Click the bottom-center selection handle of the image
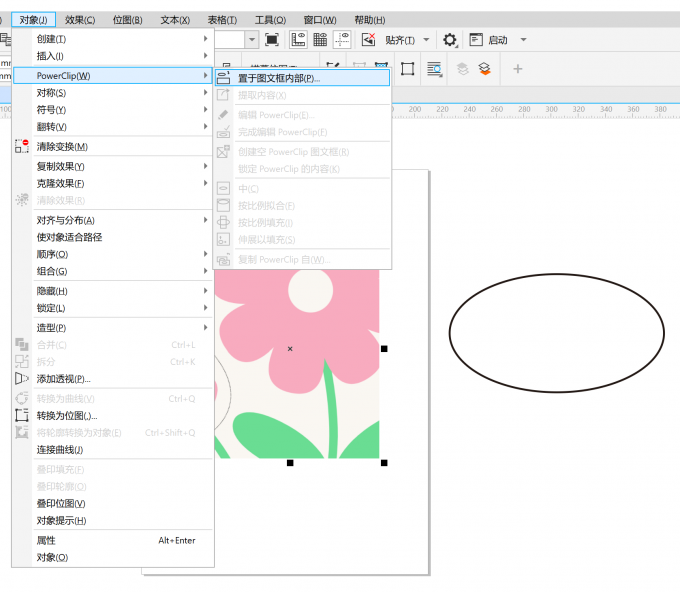Viewport: 680px width, 592px height. click(x=290, y=463)
